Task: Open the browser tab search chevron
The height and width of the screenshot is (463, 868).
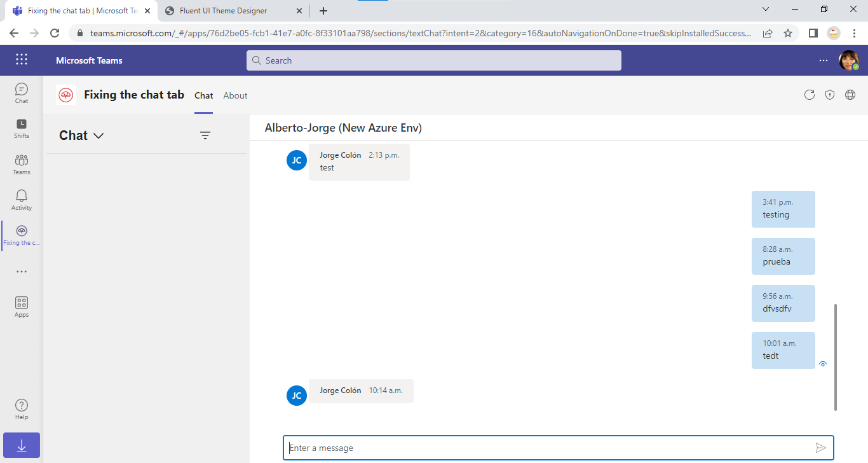Action: pos(766,9)
